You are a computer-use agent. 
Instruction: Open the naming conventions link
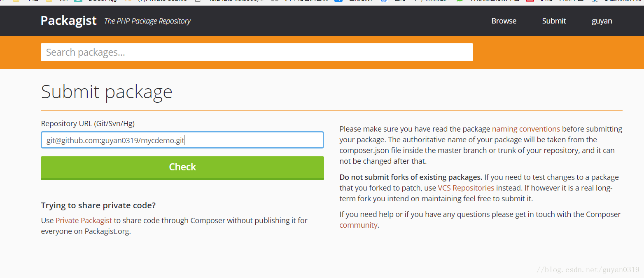[526, 129]
